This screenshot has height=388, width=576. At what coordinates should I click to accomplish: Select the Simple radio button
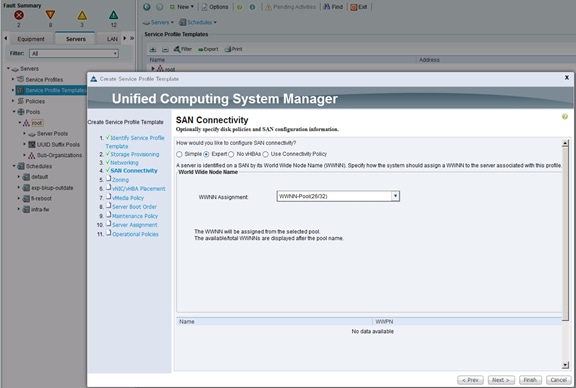coord(179,154)
